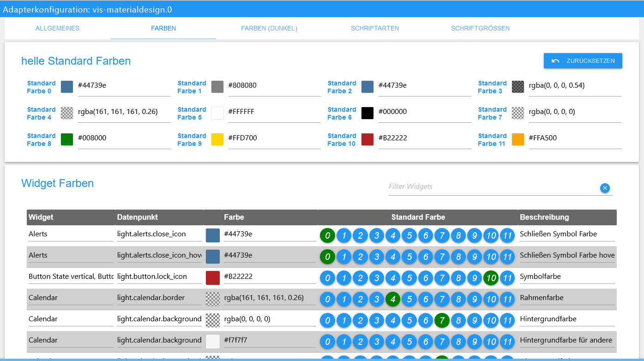Image resolution: width=644 pixels, height=361 pixels.
Task: Select the Farben tab
Action: [x=163, y=28]
